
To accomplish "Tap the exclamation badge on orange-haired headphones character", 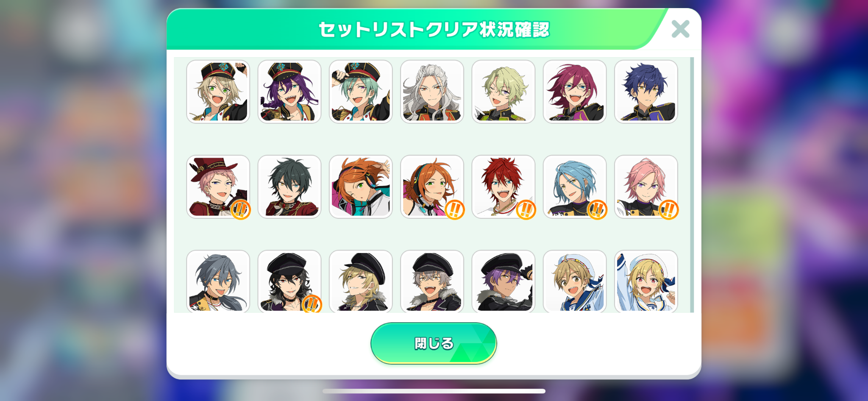I will (455, 209).
